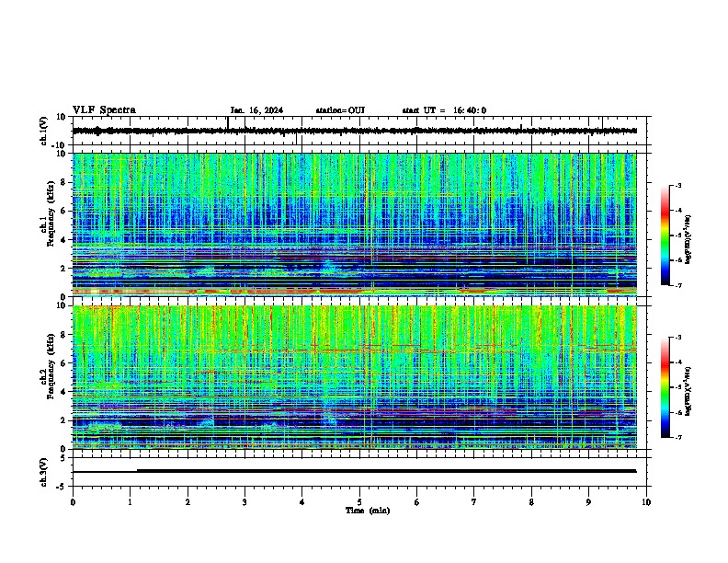The width and height of the screenshot is (728, 563).
Task: Click the ch.1 spectrogram color scale bar
Action: point(665,236)
